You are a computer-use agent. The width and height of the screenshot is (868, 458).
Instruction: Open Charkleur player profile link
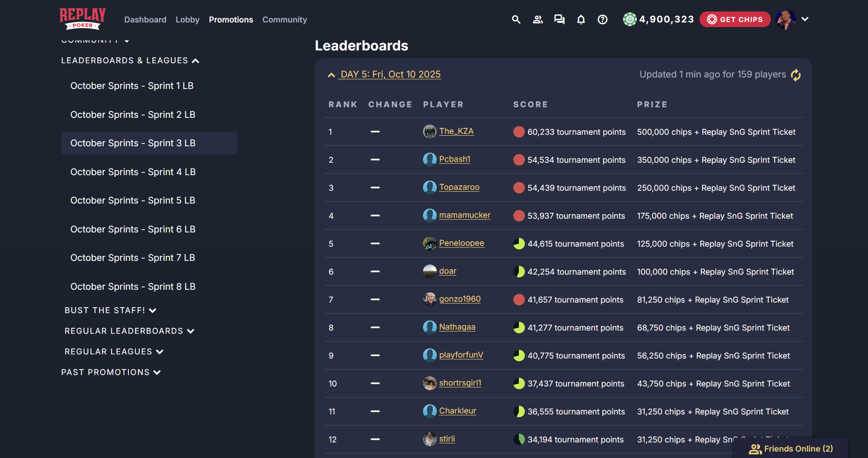[457, 411]
